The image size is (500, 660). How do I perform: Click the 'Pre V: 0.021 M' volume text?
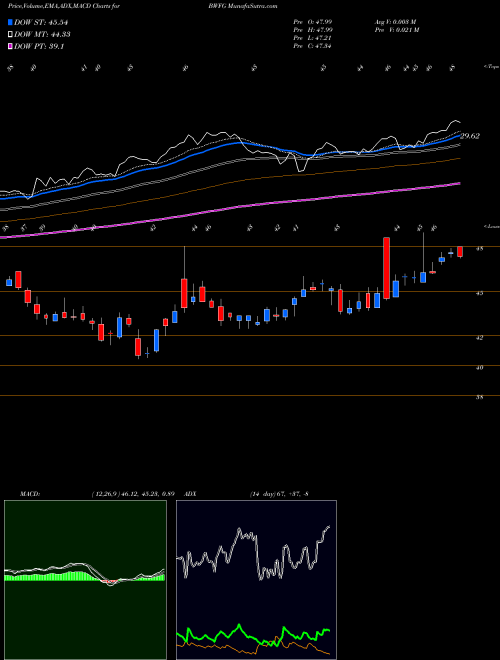[x=396, y=30]
